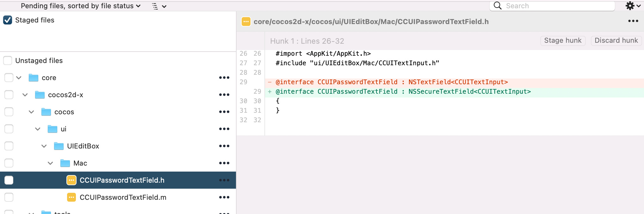Select CCUIPasswordTextField.m in file tree
The width and height of the screenshot is (644, 214).
(x=123, y=197)
